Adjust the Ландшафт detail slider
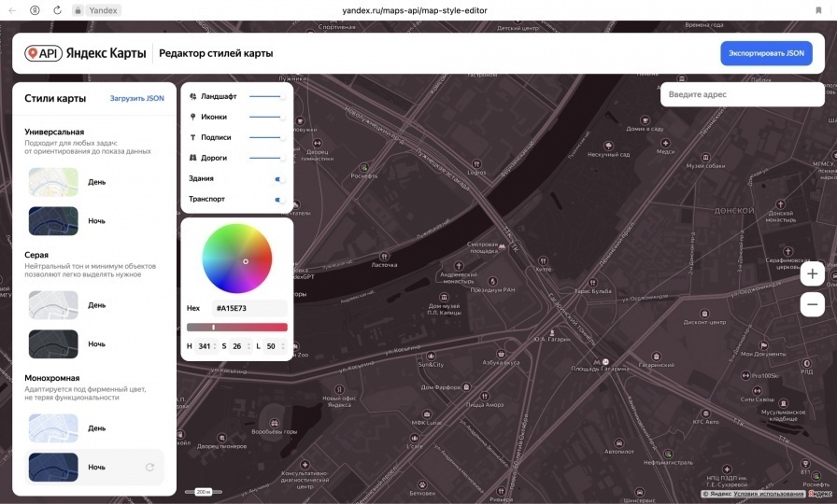 (x=267, y=96)
